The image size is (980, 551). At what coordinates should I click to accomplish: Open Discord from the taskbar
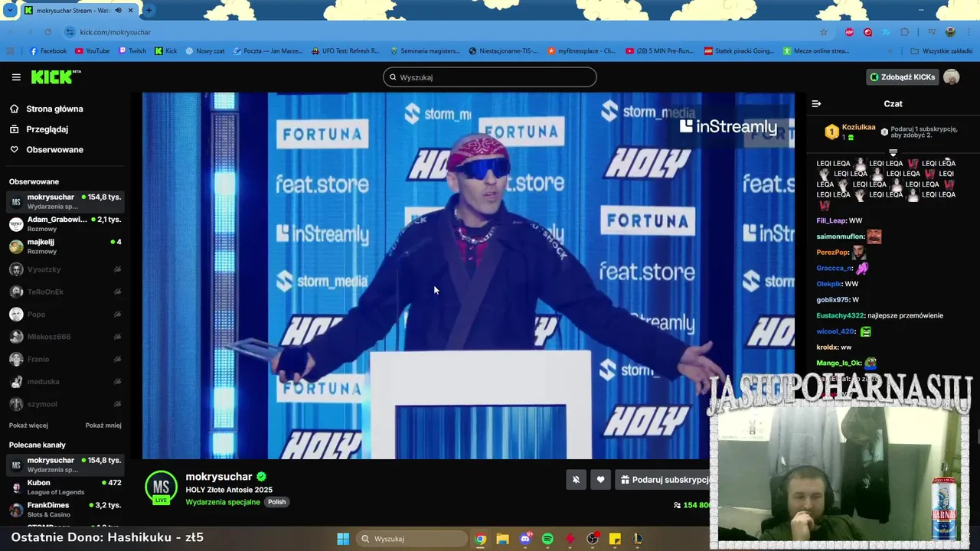tap(525, 539)
